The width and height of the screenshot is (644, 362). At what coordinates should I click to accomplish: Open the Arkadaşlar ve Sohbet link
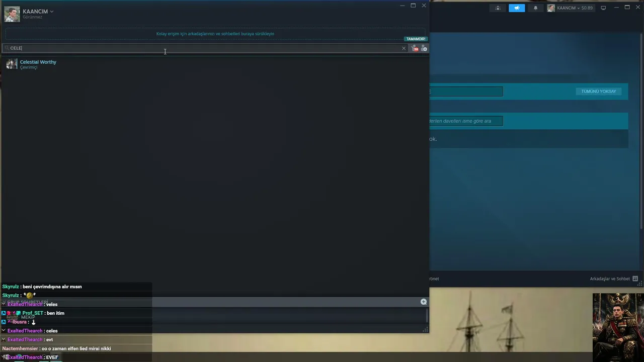(610, 279)
